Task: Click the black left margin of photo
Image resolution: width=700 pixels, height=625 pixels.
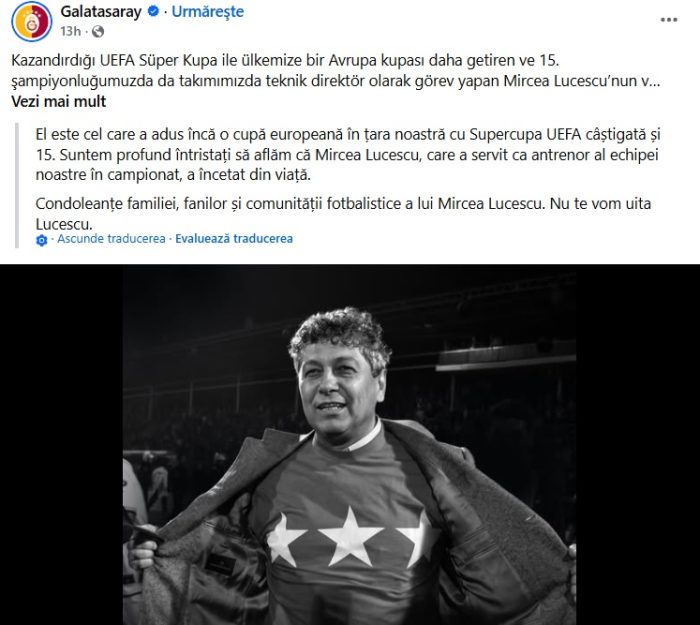Action: pyautogui.click(x=62, y=445)
